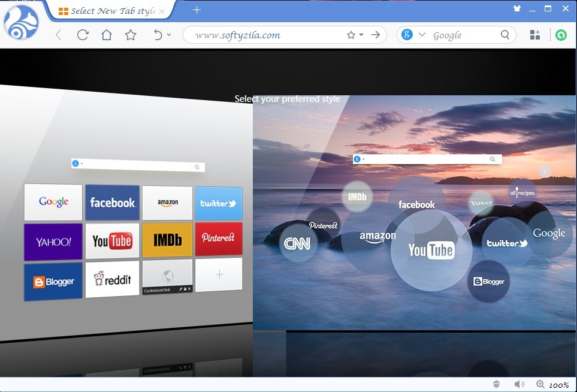The image size is (577, 392).
Task: Open a new tab with plus button
Action: coord(197,10)
